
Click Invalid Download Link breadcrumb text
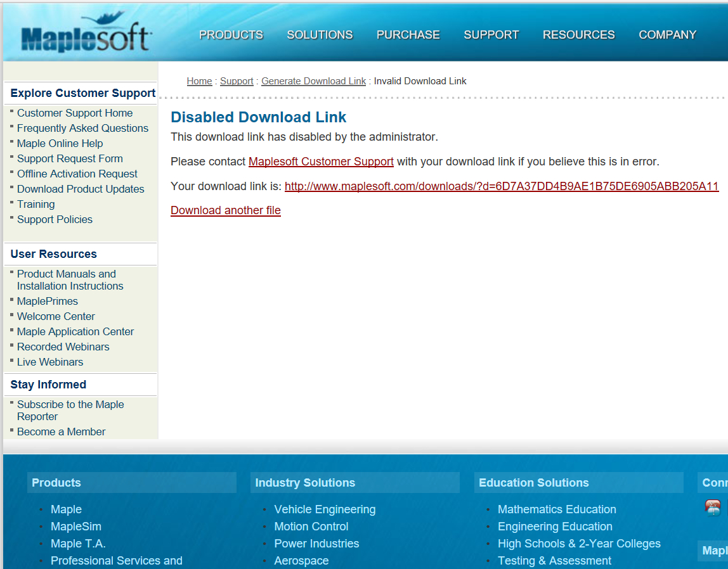pyautogui.click(x=420, y=81)
